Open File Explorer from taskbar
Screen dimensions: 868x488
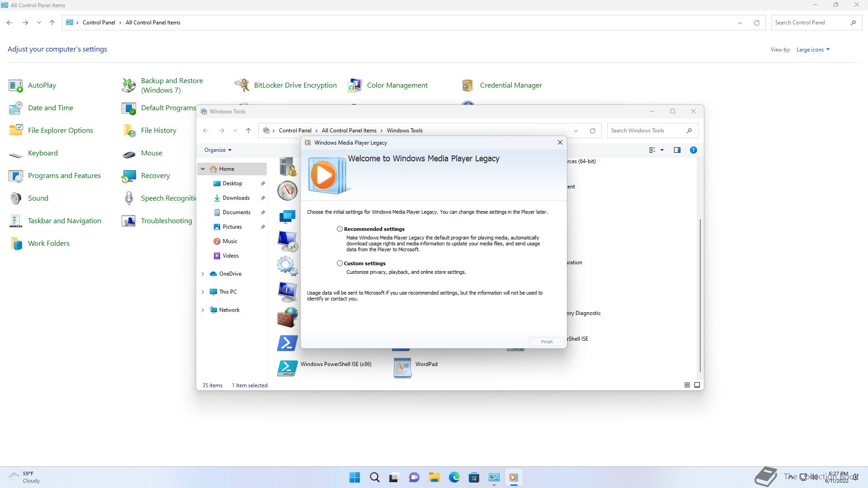pos(434,477)
